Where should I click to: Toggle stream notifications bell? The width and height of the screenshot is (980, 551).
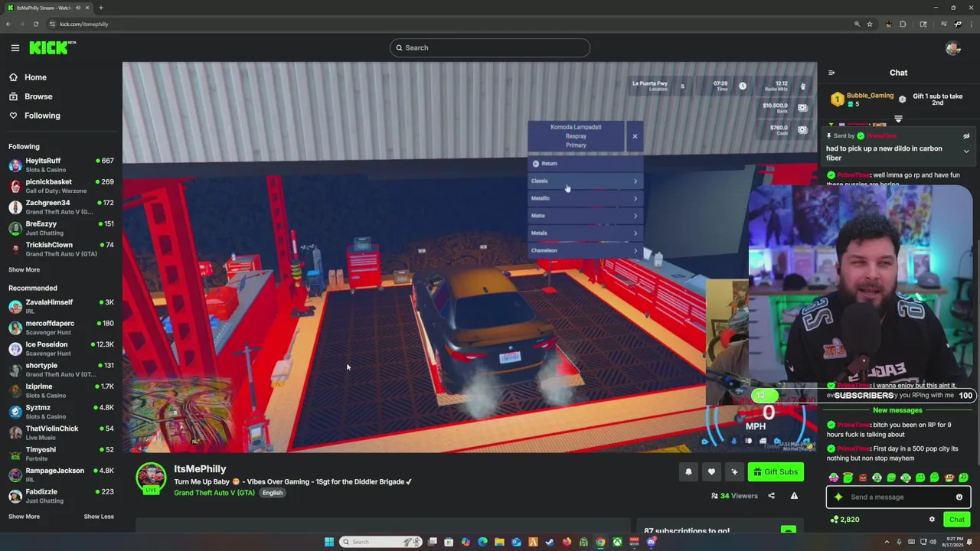(688, 472)
